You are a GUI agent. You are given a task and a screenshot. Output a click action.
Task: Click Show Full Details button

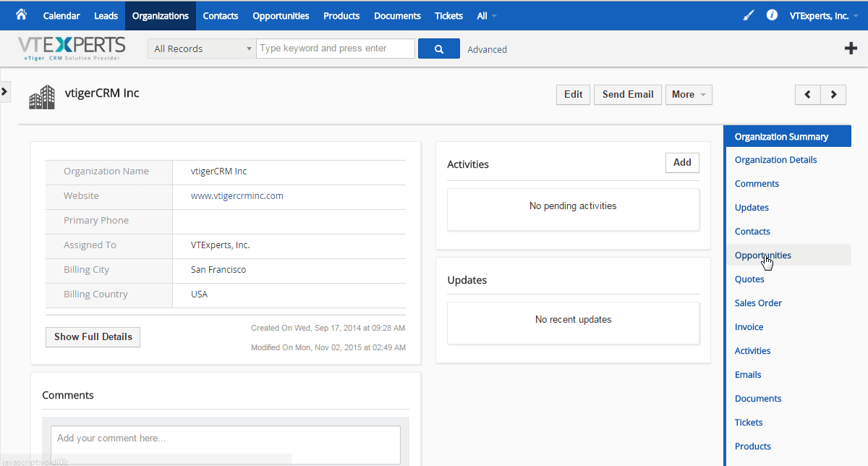pos(93,336)
